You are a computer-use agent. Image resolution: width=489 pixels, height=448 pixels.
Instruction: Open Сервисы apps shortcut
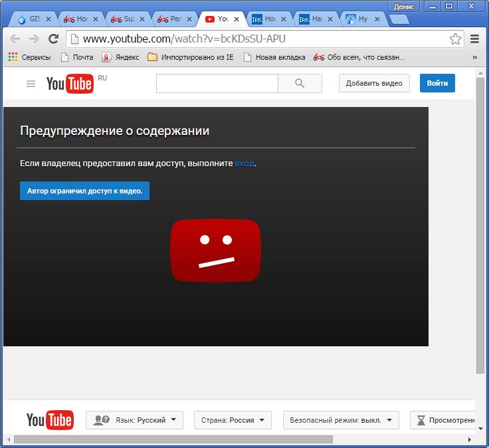pyautogui.click(x=29, y=57)
